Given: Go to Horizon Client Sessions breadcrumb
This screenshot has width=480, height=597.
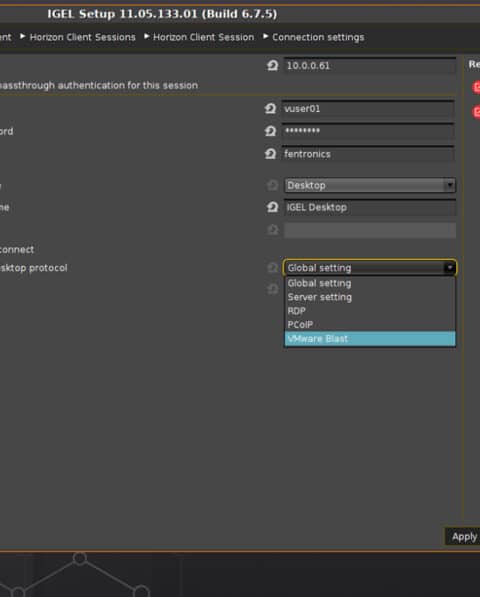Looking at the screenshot, I should pos(83,37).
